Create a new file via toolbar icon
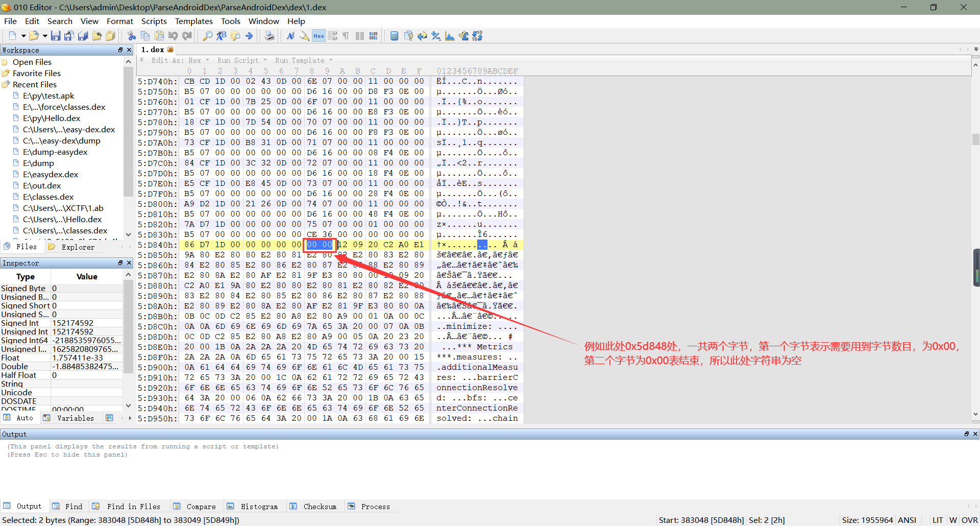The height and width of the screenshot is (526, 980). [12, 36]
